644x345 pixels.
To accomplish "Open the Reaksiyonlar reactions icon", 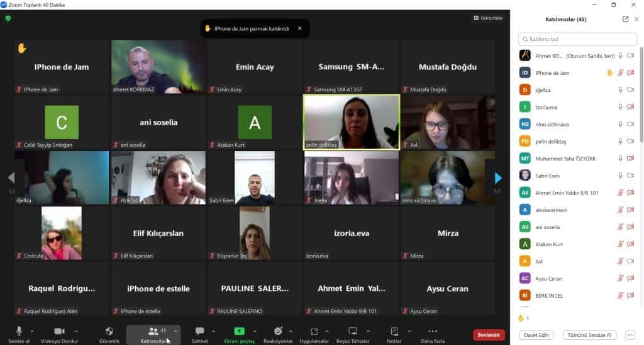I will pos(278,331).
